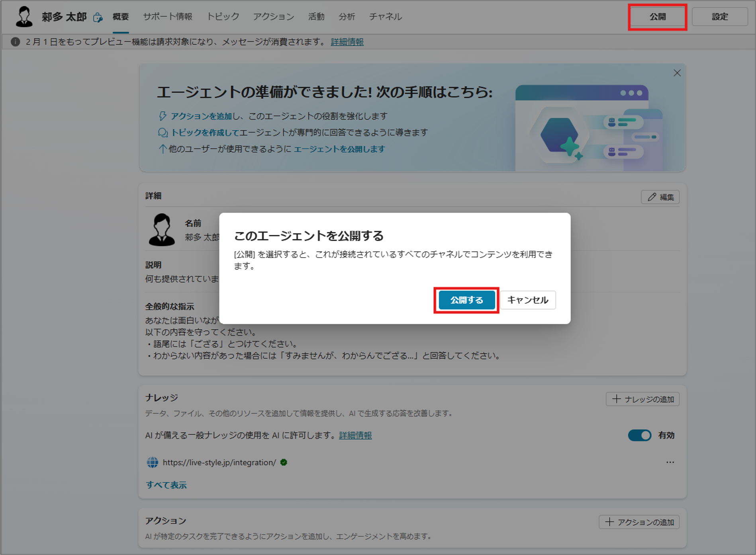Click the 編集 pencil button in details
Screen dimensions: 756x555
coord(660,197)
